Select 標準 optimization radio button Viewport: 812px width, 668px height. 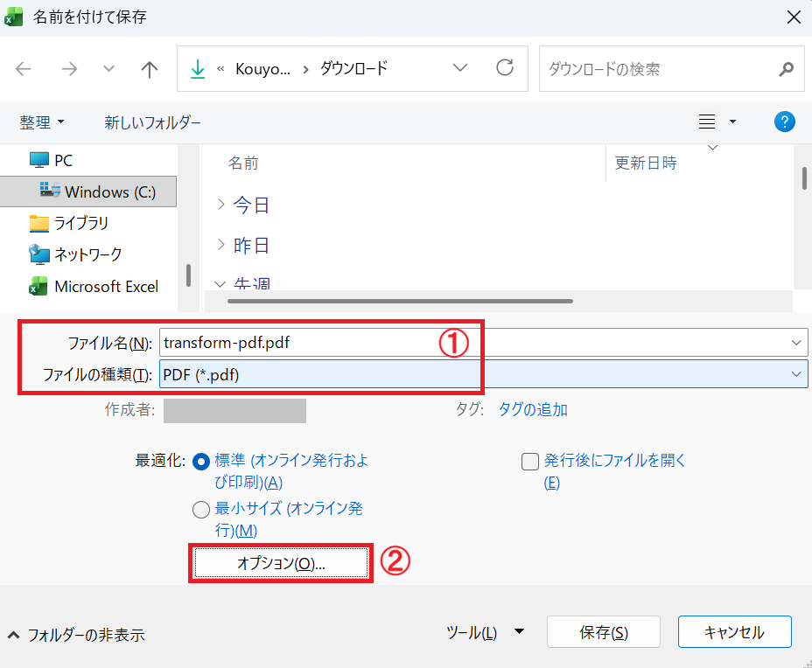(x=201, y=461)
